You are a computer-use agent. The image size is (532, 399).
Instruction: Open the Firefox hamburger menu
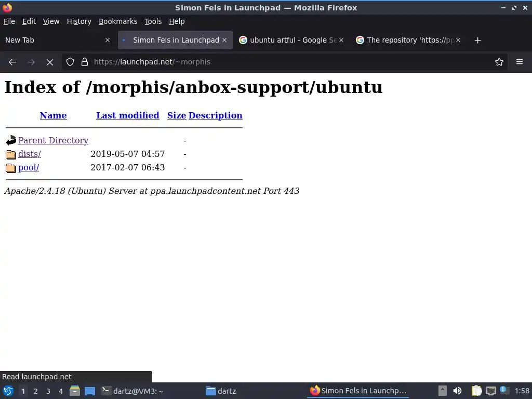pyautogui.click(x=520, y=62)
